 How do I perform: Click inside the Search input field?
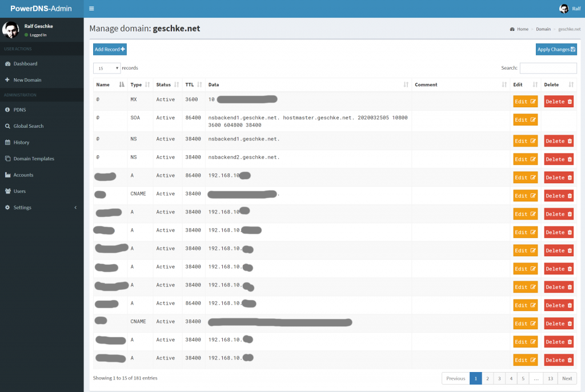click(x=548, y=67)
